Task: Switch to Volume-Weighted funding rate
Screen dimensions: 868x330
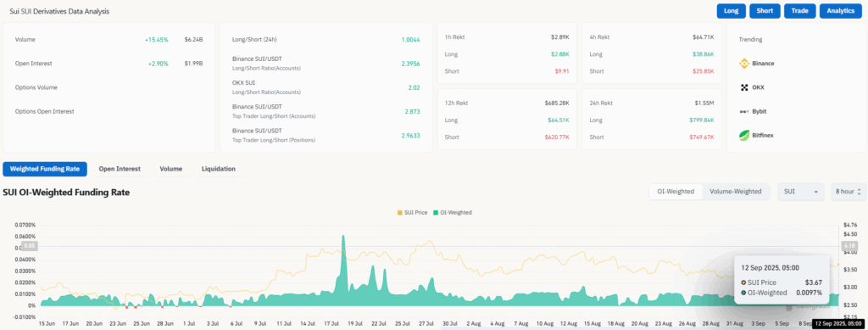Action: 736,192
